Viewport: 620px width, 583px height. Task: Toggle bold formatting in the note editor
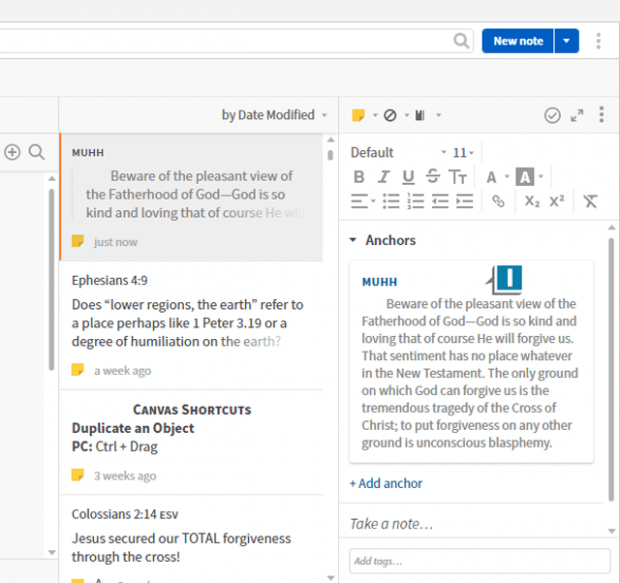click(359, 177)
